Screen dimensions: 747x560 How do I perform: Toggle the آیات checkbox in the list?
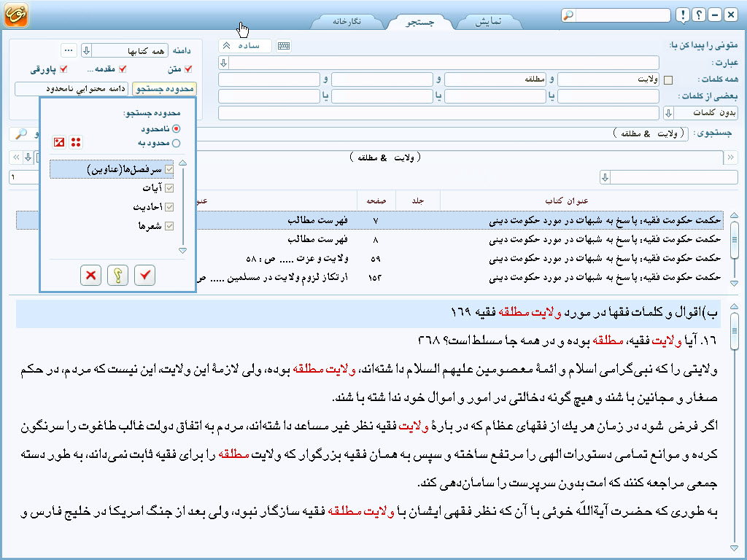click(169, 188)
